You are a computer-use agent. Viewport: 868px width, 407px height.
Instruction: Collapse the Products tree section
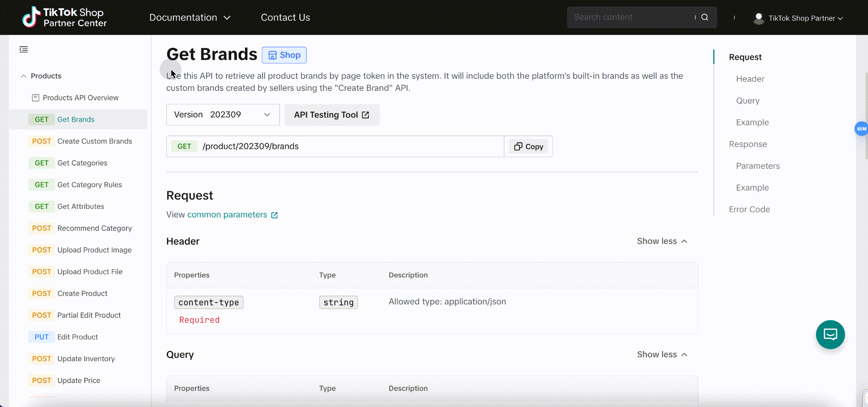coord(24,76)
